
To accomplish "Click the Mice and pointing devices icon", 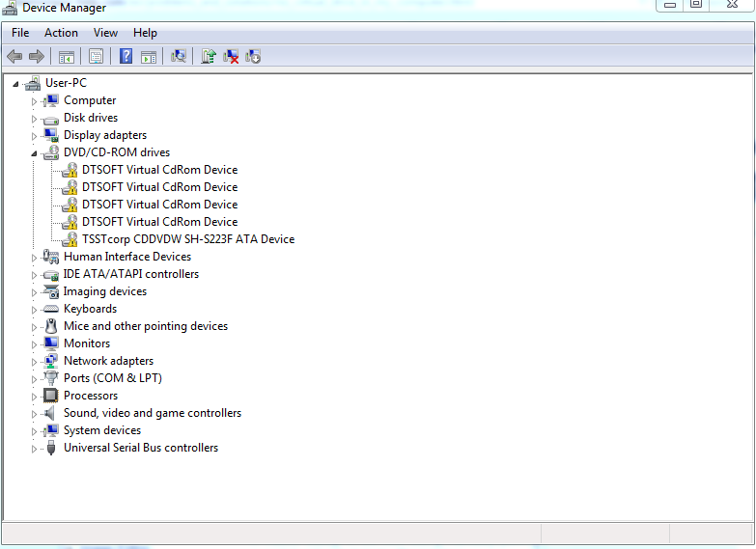I will [x=50, y=326].
